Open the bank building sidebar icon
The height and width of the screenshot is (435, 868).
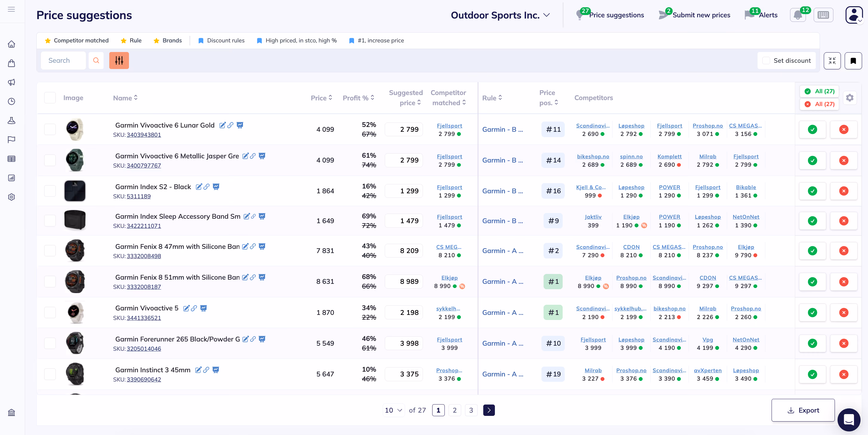(x=11, y=412)
